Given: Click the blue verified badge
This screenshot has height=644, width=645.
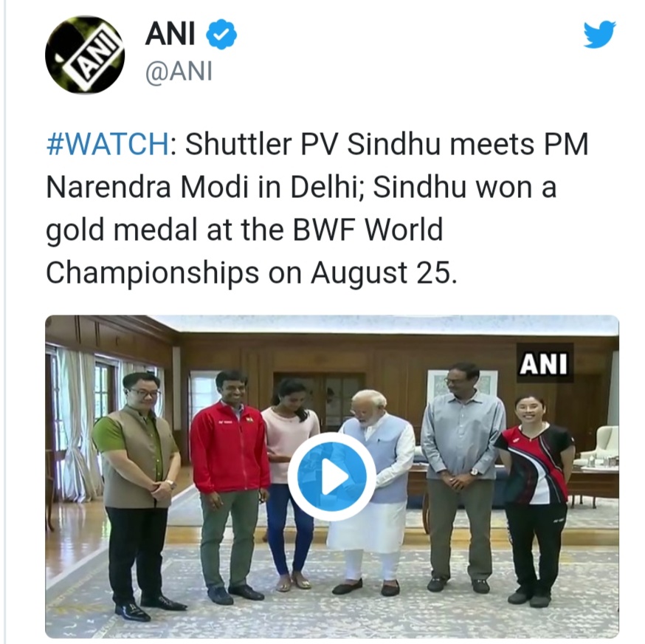Looking at the screenshot, I should [x=221, y=34].
